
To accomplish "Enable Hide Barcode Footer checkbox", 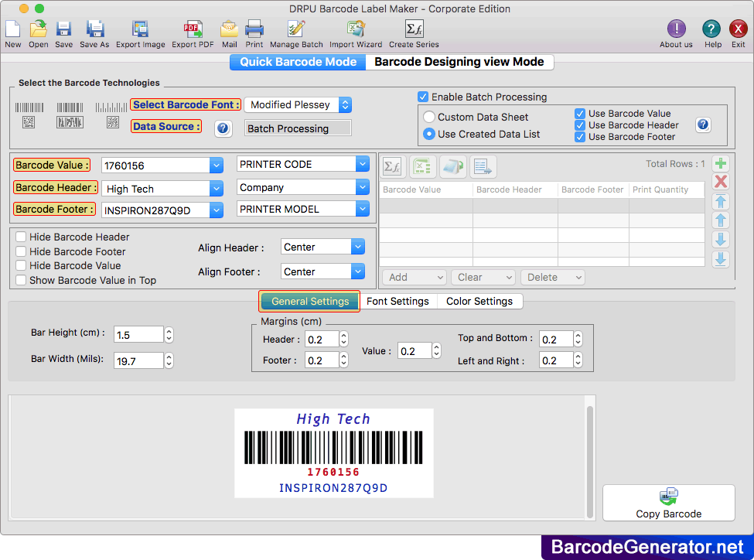I will [x=21, y=251].
